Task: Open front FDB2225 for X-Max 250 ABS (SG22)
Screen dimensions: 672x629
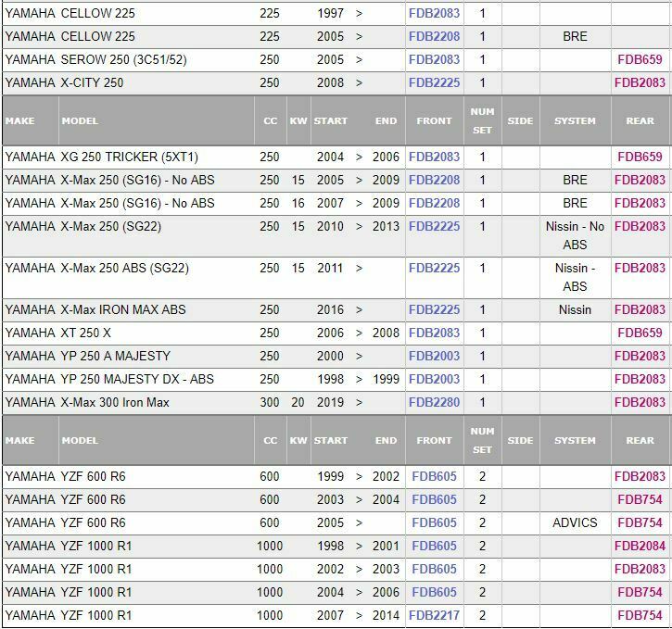Action: [x=434, y=268]
